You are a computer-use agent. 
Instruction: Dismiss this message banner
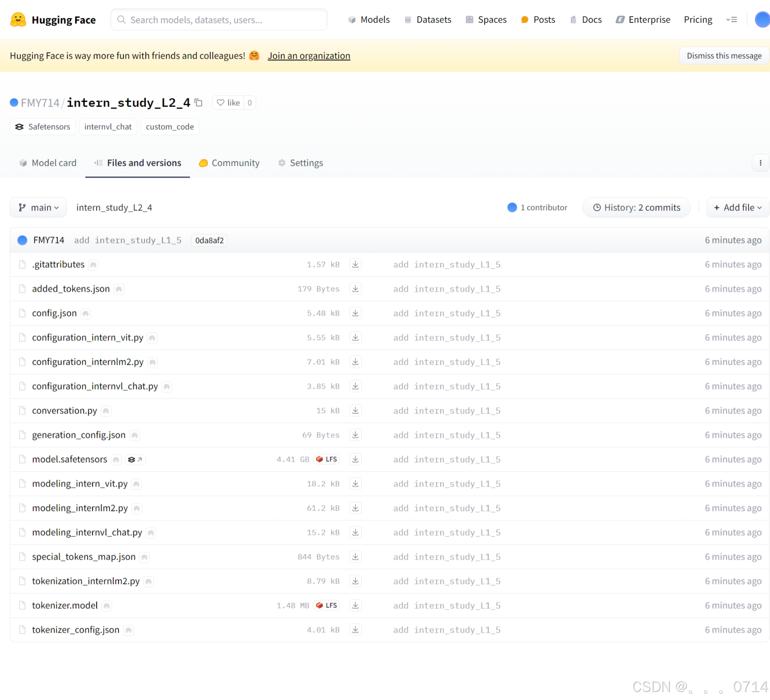[x=724, y=56]
